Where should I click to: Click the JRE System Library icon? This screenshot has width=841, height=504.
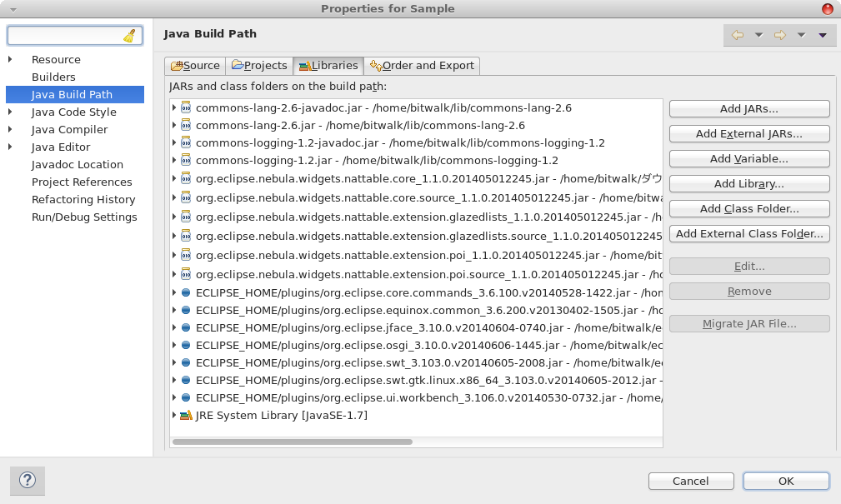[186, 415]
